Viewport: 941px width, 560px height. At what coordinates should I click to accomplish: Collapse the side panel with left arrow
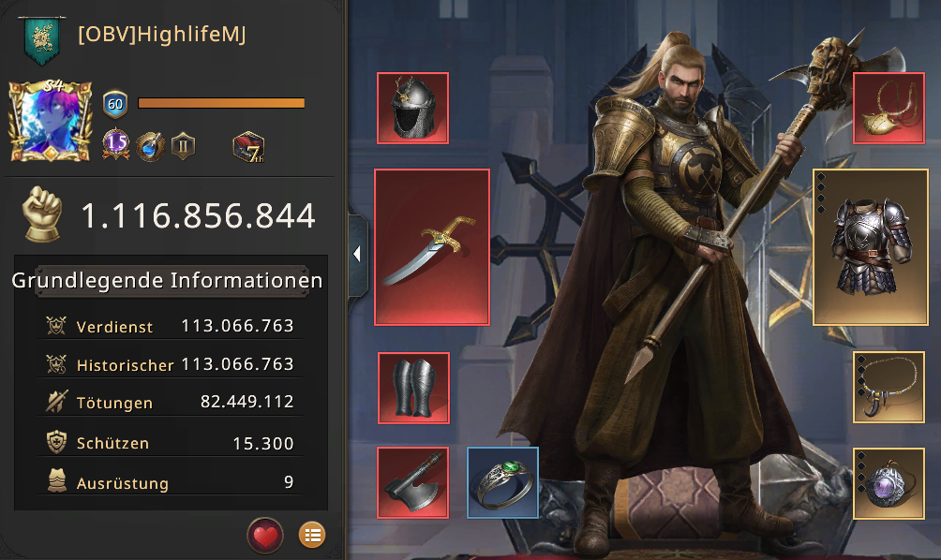pyautogui.click(x=358, y=254)
